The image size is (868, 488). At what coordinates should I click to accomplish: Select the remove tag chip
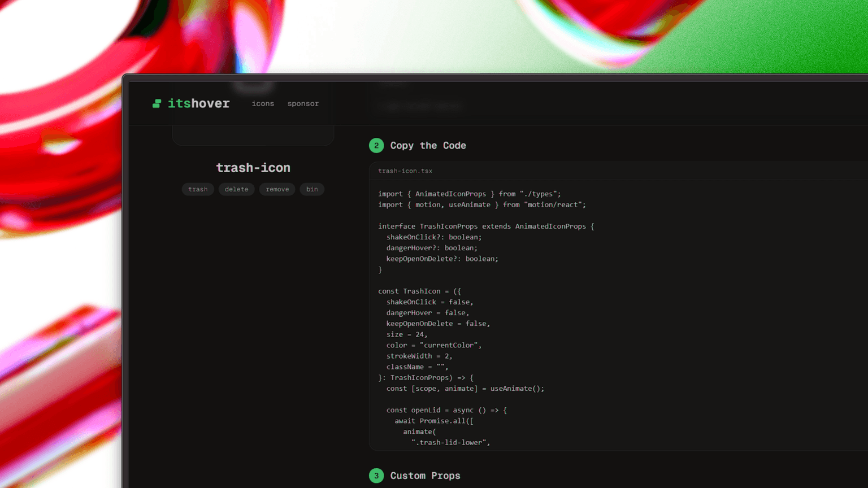[277, 189]
